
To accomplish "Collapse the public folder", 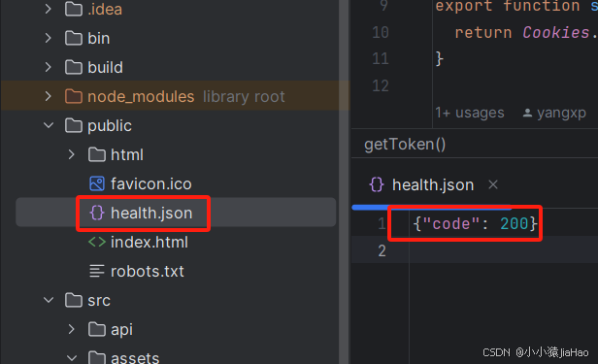I will [49, 125].
